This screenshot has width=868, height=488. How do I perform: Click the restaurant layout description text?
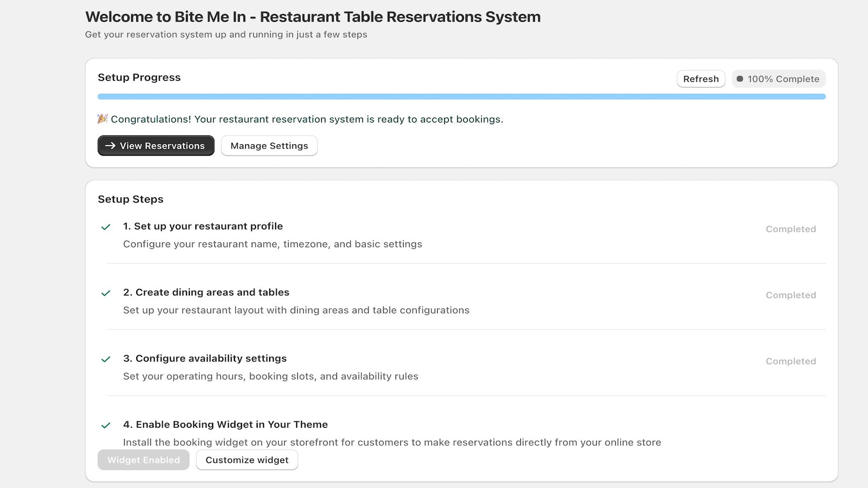coord(296,310)
